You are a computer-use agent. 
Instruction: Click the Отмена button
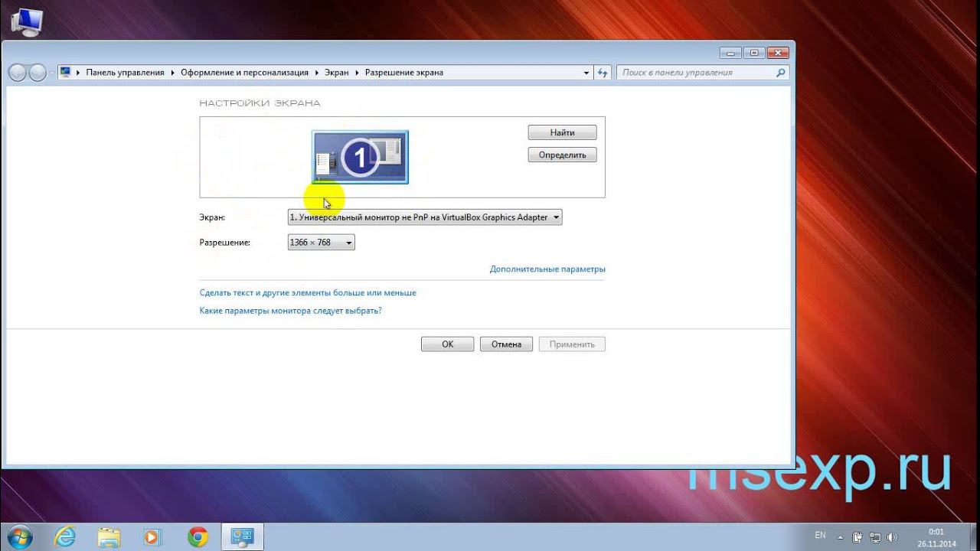point(506,344)
